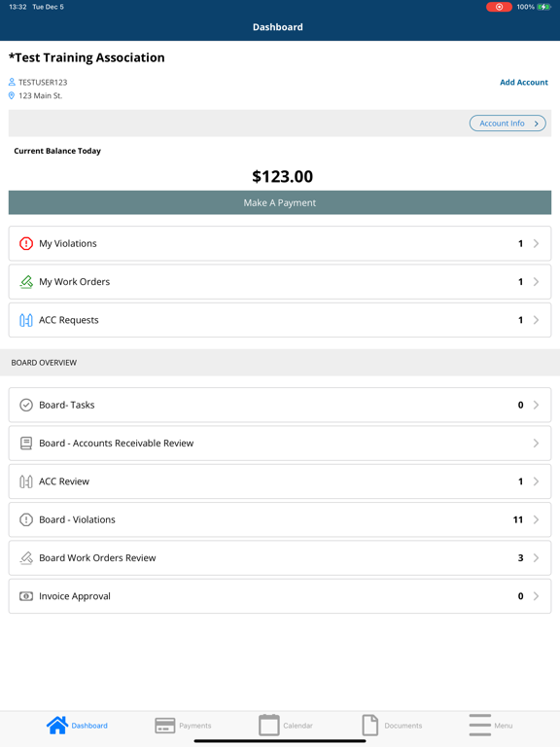560x747 pixels.
Task: Switch to the Calendar tab
Action: click(x=285, y=726)
